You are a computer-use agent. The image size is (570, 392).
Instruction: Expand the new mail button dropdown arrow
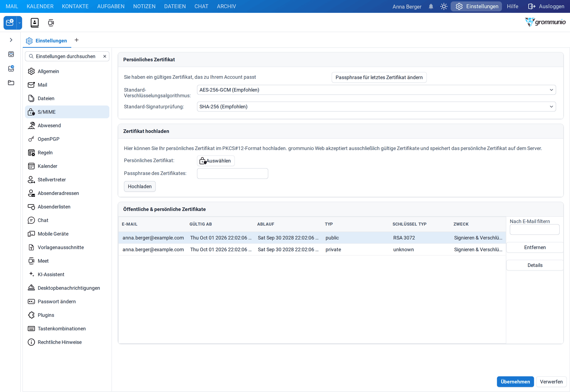coord(20,23)
